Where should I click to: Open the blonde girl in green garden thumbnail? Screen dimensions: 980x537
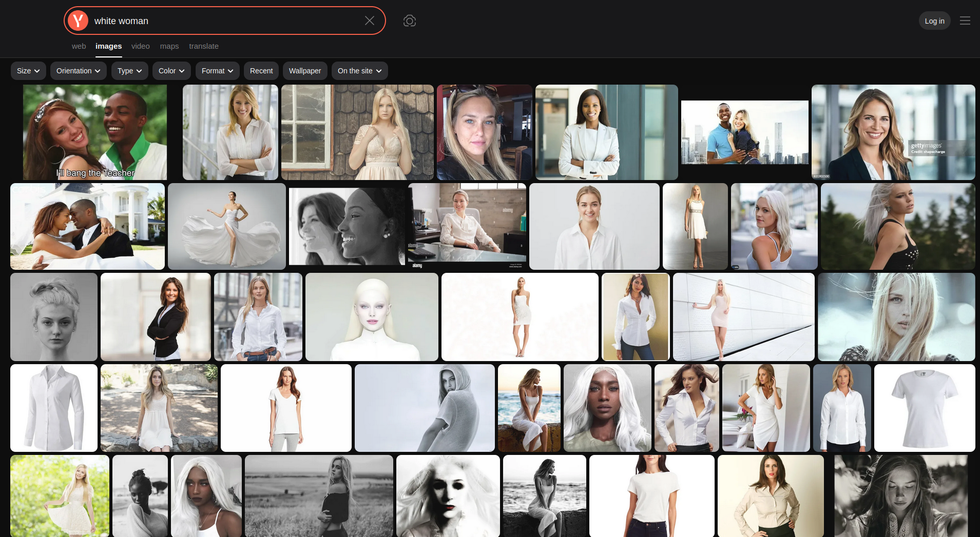pos(60,496)
